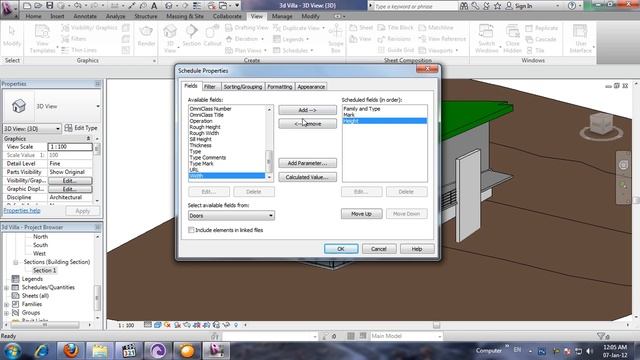
Task: Open Legends dropdown in ribbon
Action: click(291, 39)
